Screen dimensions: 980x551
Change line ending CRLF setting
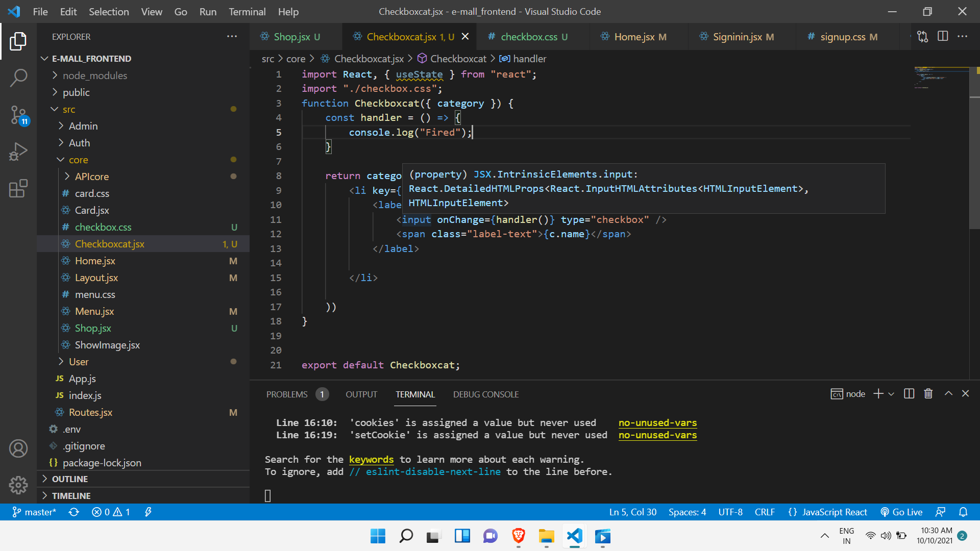[x=765, y=512]
